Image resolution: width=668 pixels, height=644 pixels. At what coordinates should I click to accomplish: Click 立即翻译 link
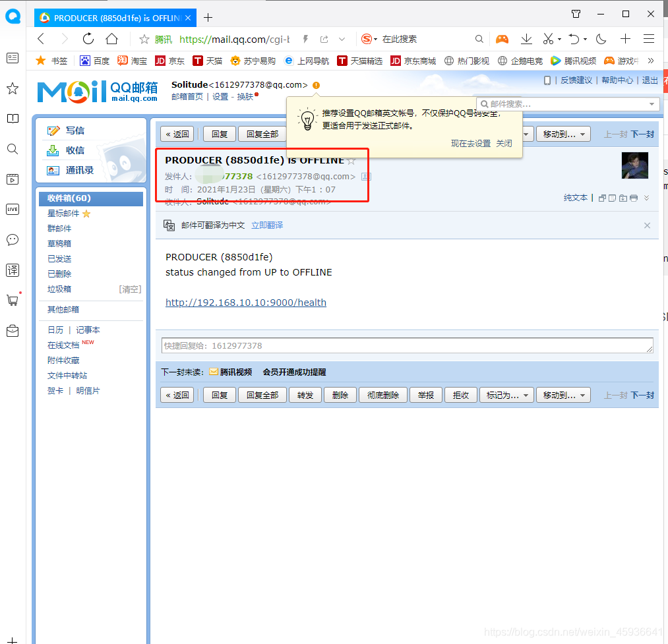click(x=267, y=225)
